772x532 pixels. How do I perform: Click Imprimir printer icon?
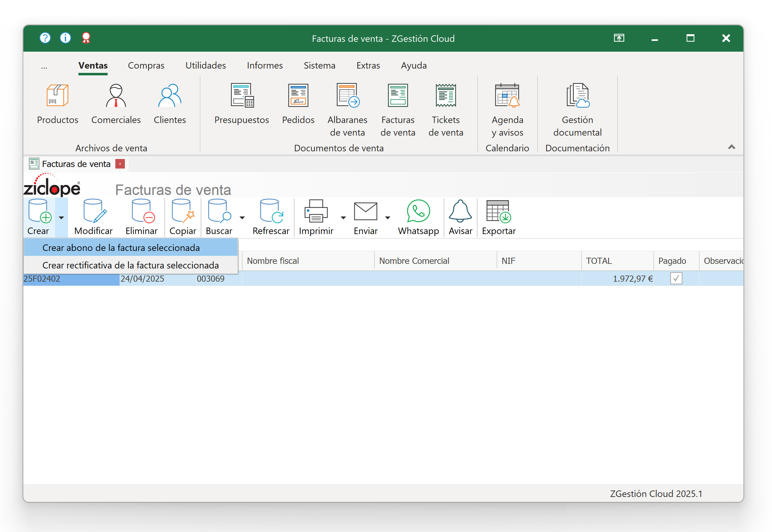316,217
